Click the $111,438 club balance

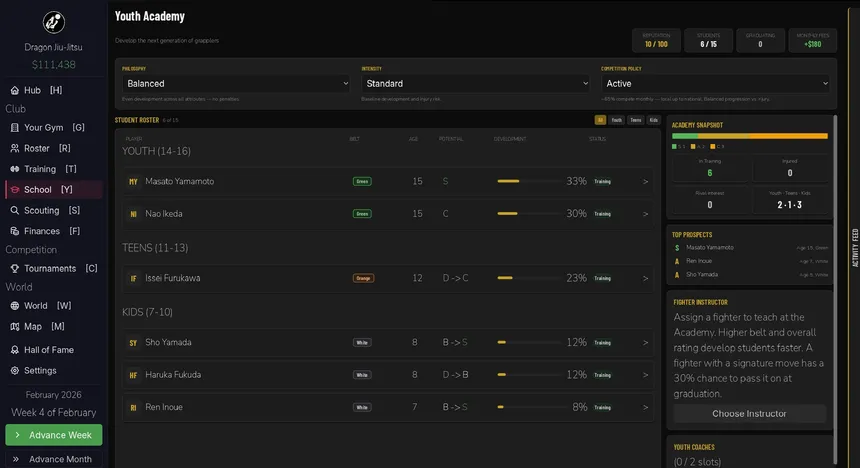pyautogui.click(x=54, y=65)
